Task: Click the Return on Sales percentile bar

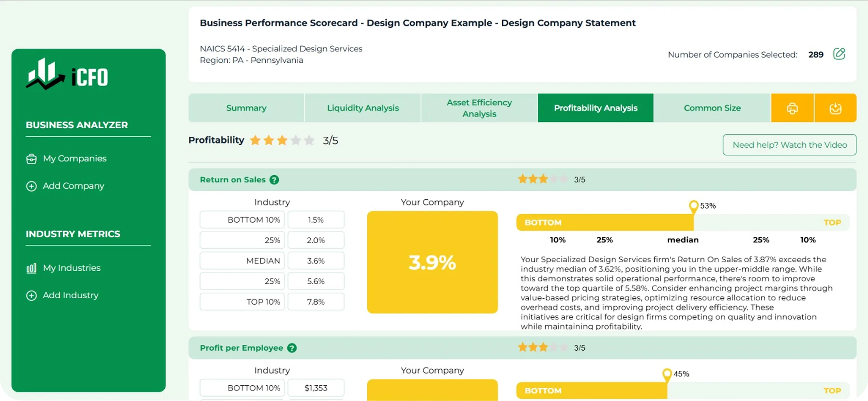Action: pyautogui.click(x=683, y=223)
